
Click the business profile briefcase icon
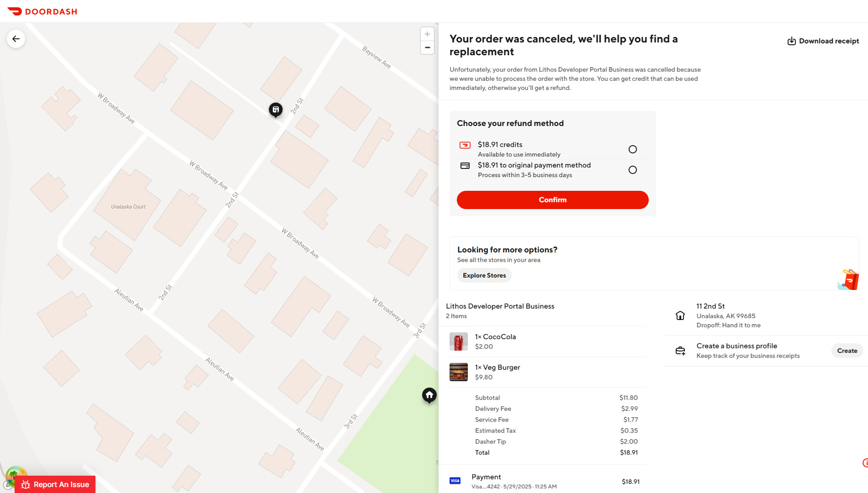tap(680, 351)
